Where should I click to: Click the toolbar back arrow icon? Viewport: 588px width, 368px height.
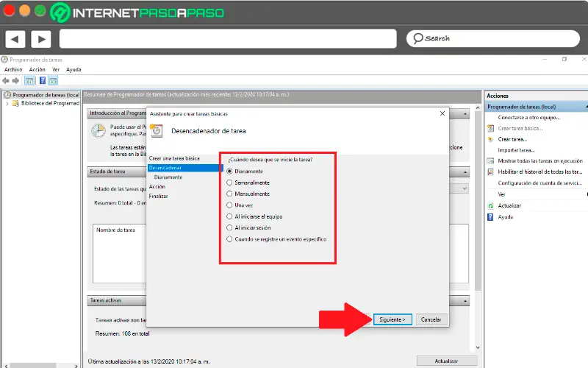[6, 80]
